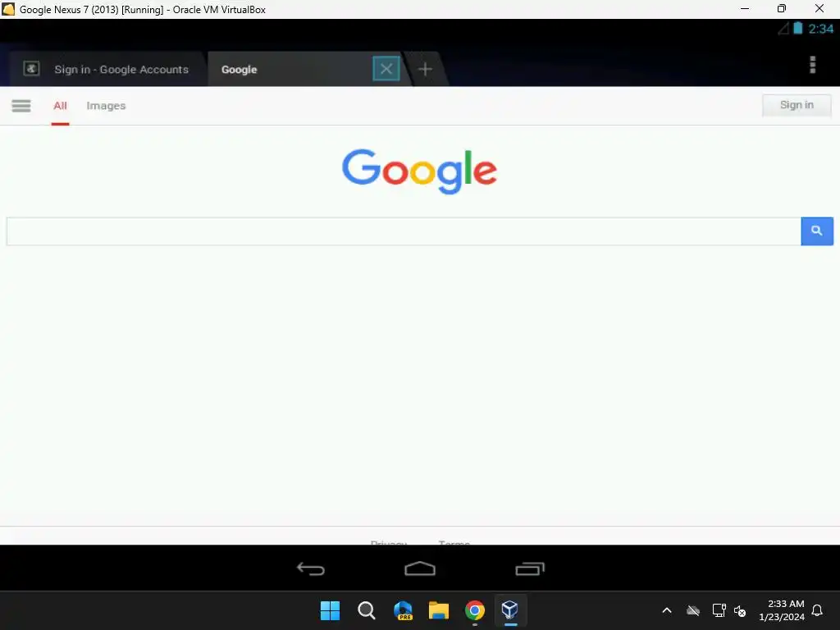The width and height of the screenshot is (840, 630).
Task: Select the All search tab
Action: (x=60, y=106)
